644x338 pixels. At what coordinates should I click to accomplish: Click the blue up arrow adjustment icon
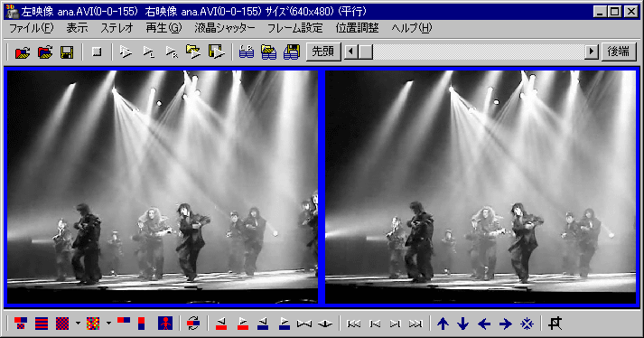click(x=443, y=324)
